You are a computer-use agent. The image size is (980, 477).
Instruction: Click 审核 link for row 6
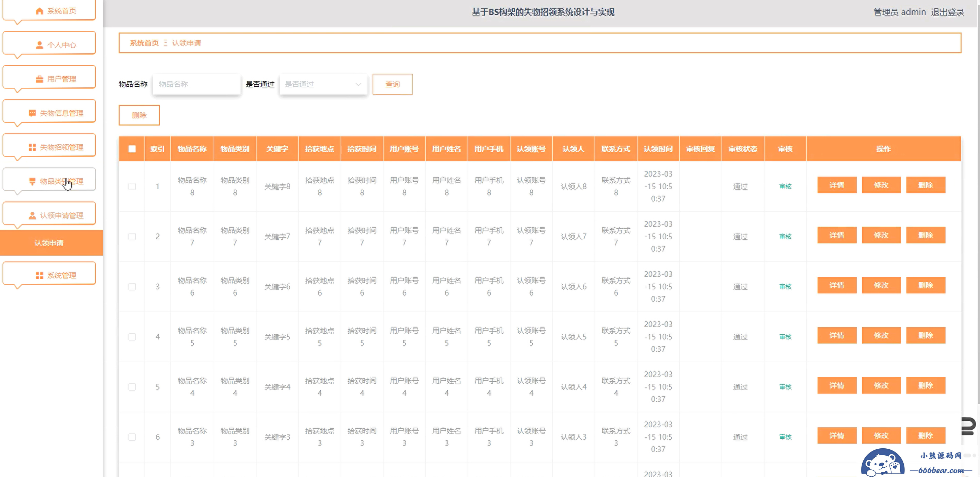coord(785,437)
